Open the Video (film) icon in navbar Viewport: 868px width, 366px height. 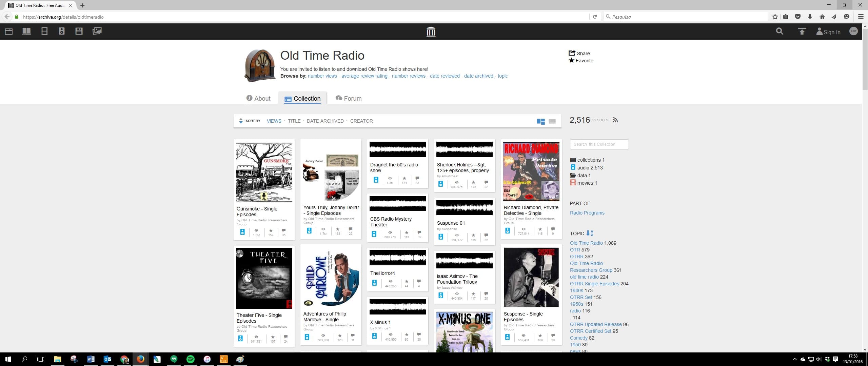point(44,32)
